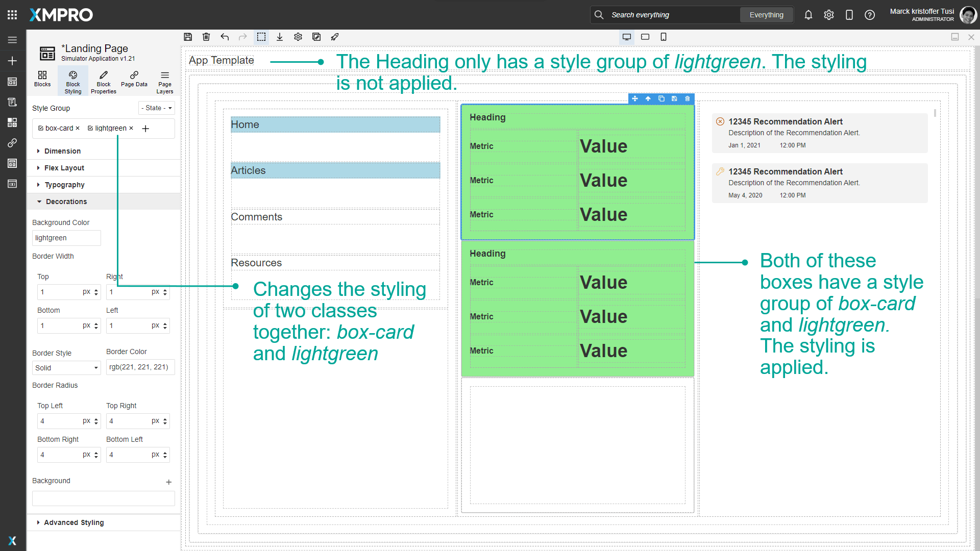Toggle the dashed component outlines icon
This screenshot has height=551, width=980.
pos(261,37)
